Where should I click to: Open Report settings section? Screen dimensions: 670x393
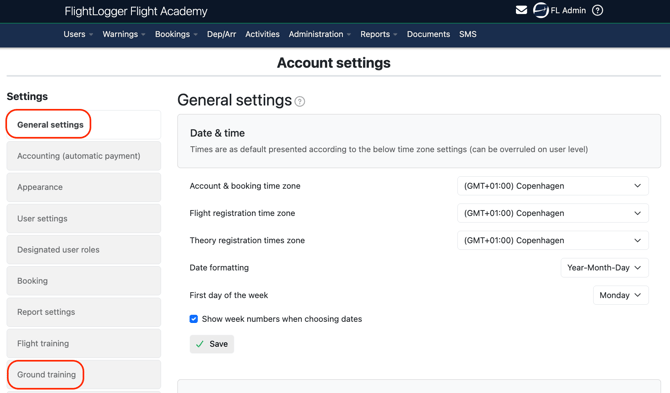coord(84,312)
